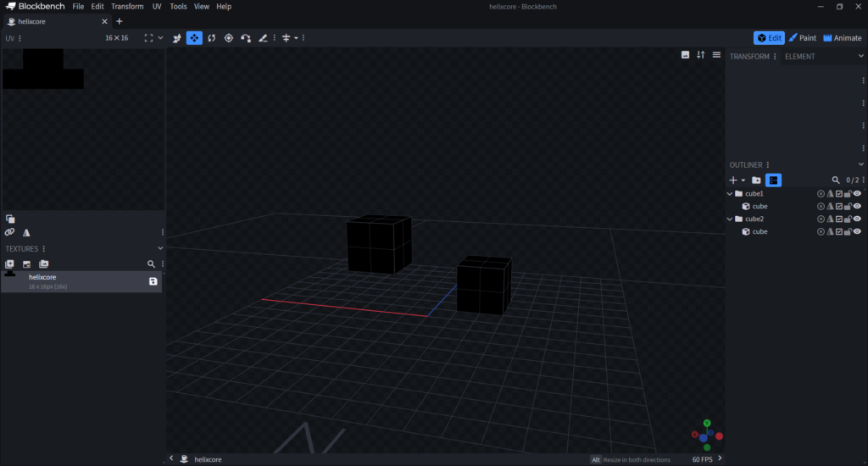Click the green Y axis gizmo handle
This screenshot has width=868, height=466.
707,422
